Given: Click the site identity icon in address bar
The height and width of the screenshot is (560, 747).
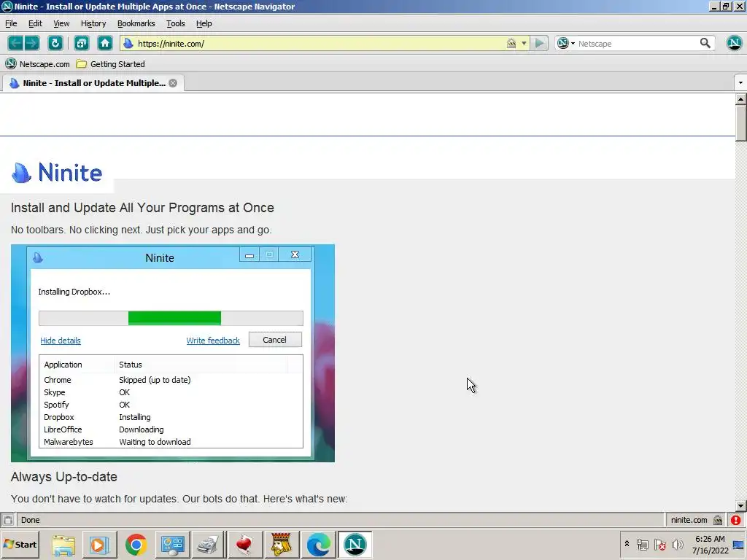Looking at the screenshot, I should tap(128, 43).
